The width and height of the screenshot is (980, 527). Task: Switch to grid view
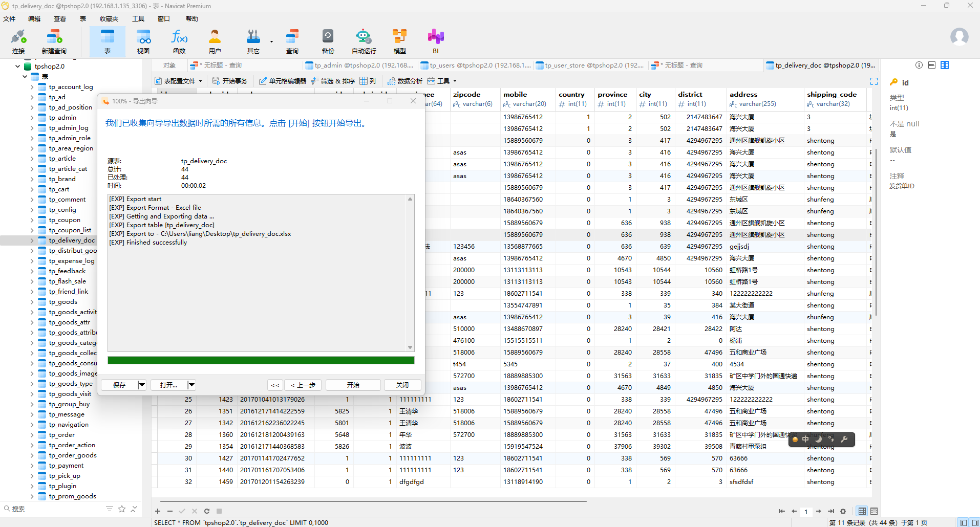(862, 511)
